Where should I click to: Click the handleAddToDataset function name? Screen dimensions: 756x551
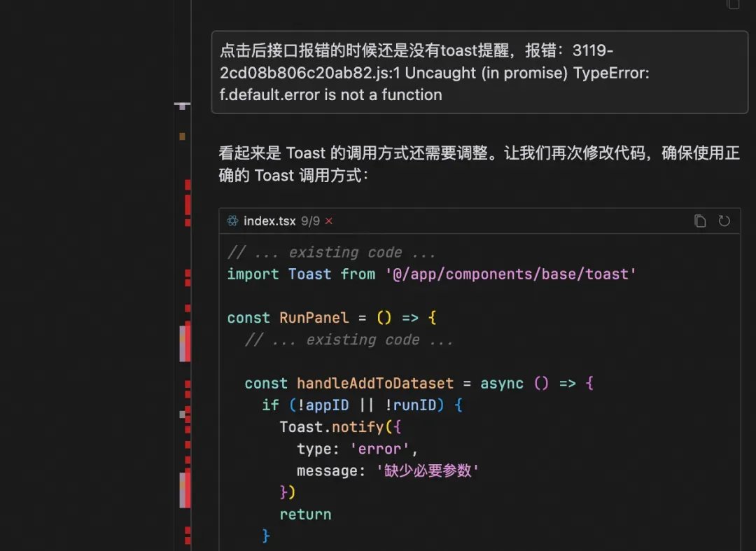click(x=375, y=384)
